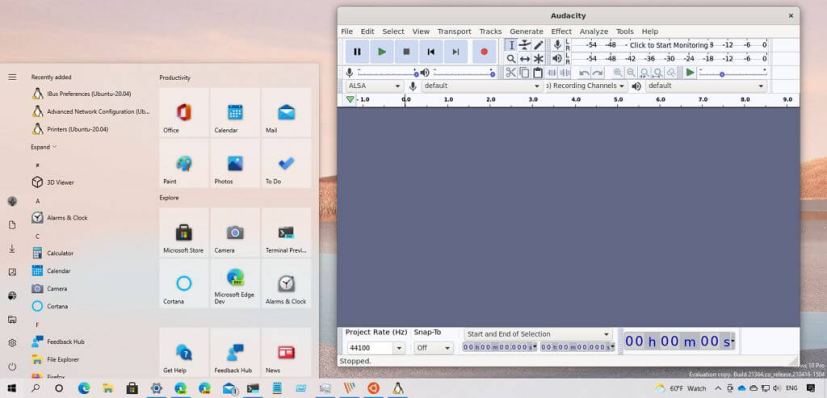Click the Silence audio icon
Viewport: 827px width, 398px height.
(564, 73)
